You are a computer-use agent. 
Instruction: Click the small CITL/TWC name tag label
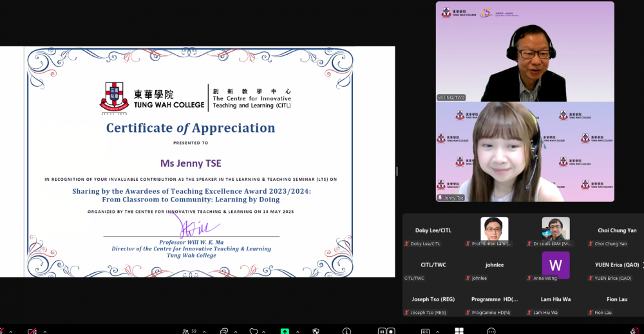point(414,278)
